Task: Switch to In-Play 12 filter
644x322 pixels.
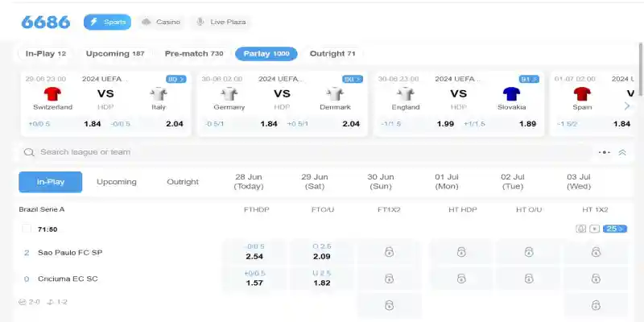Action: 45,54
